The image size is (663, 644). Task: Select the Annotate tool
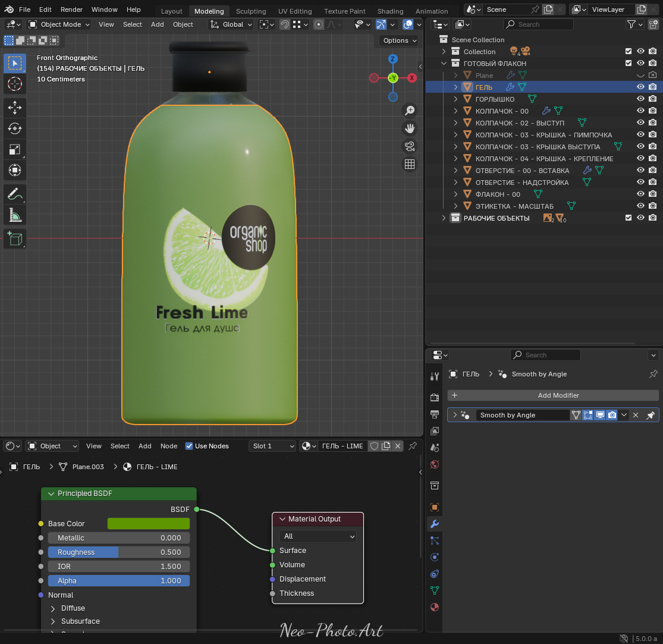[15, 194]
